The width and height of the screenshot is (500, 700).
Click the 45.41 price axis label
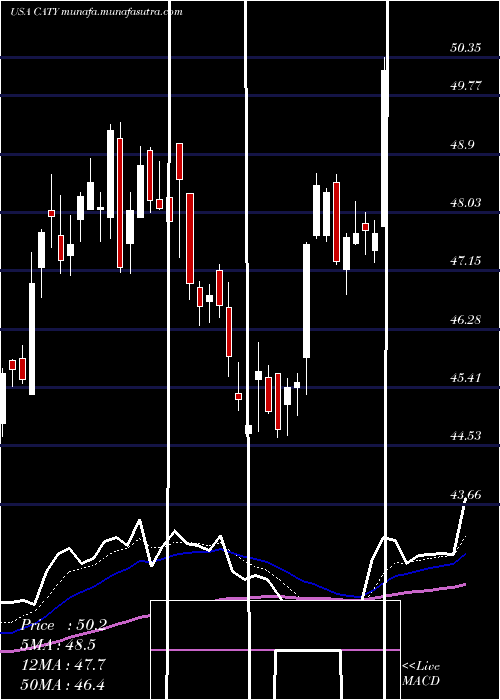[x=466, y=378]
